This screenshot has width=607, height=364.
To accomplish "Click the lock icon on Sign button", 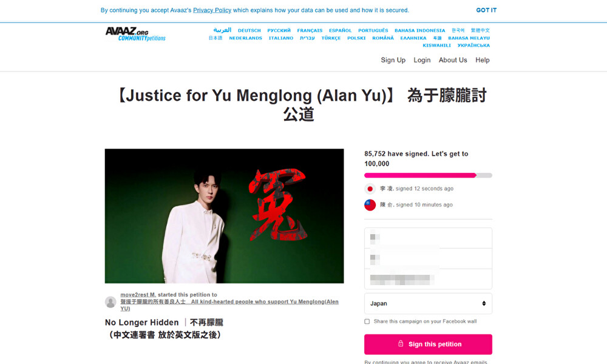I will point(401,343).
